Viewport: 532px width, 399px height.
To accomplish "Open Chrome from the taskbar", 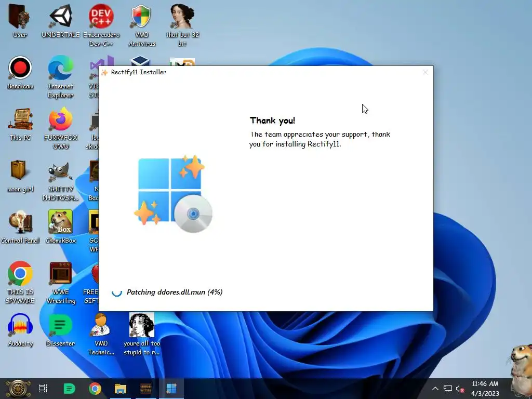I will click(95, 389).
